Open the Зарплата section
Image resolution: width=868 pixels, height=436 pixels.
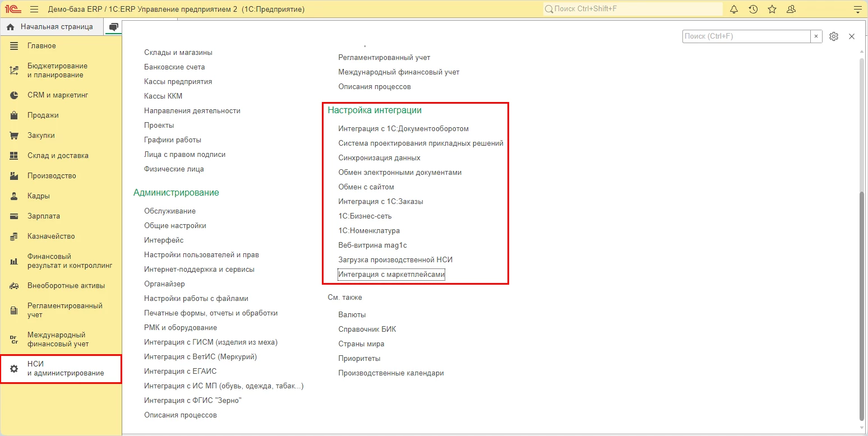pos(61,216)
